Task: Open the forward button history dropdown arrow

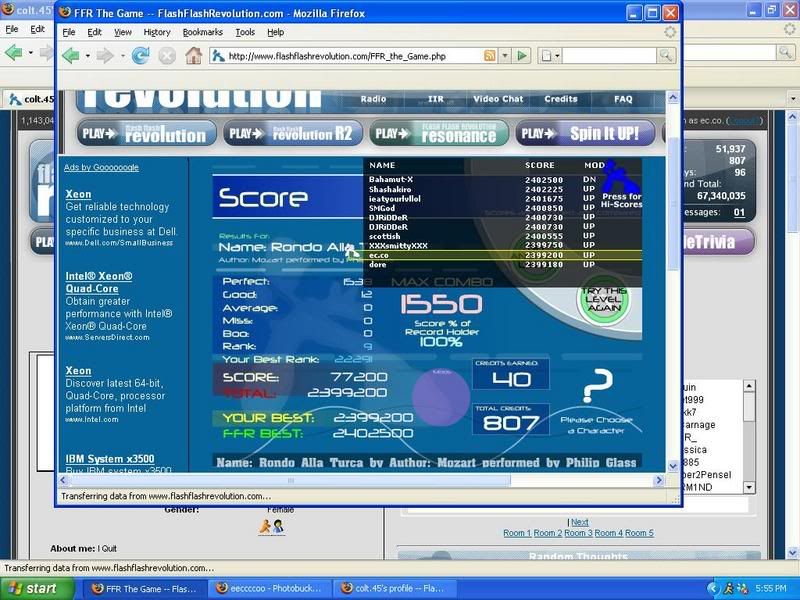Action: click(122, 56)
